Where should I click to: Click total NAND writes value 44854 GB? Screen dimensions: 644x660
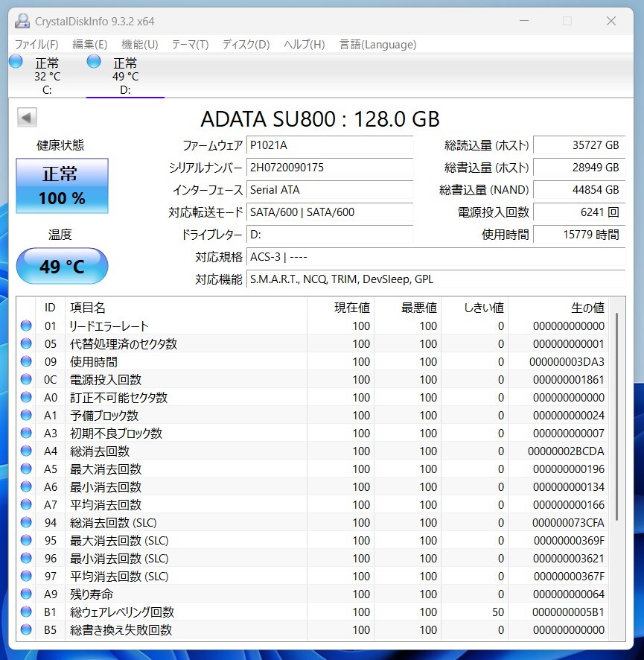[579, 190]
